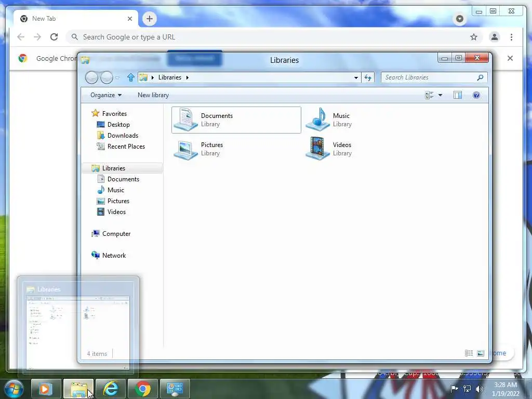Click network icon in system tray

467,389
